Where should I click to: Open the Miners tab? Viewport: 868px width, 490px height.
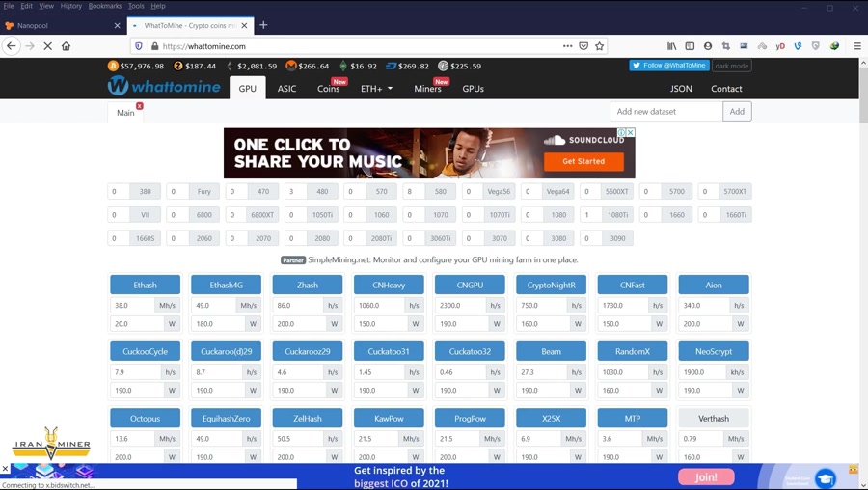[x=428, y=88]
